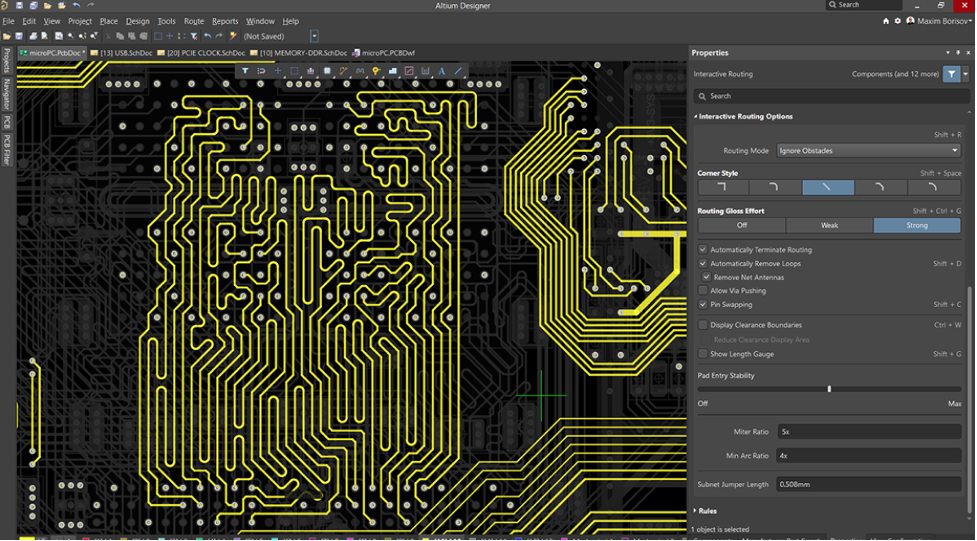Click the place component chip icon
The width and height of the screenshot is (977, 541).
(327, 71)
